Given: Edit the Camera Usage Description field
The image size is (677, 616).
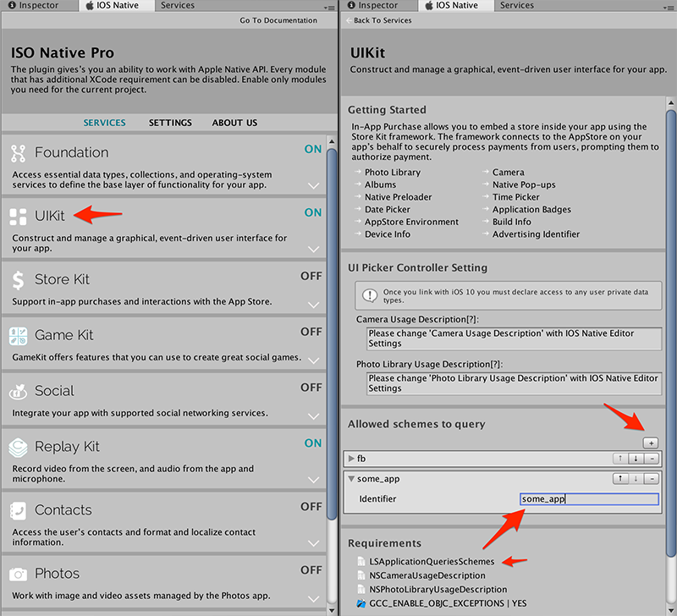Looking at the screenshot, I should [x=514, y=338].
